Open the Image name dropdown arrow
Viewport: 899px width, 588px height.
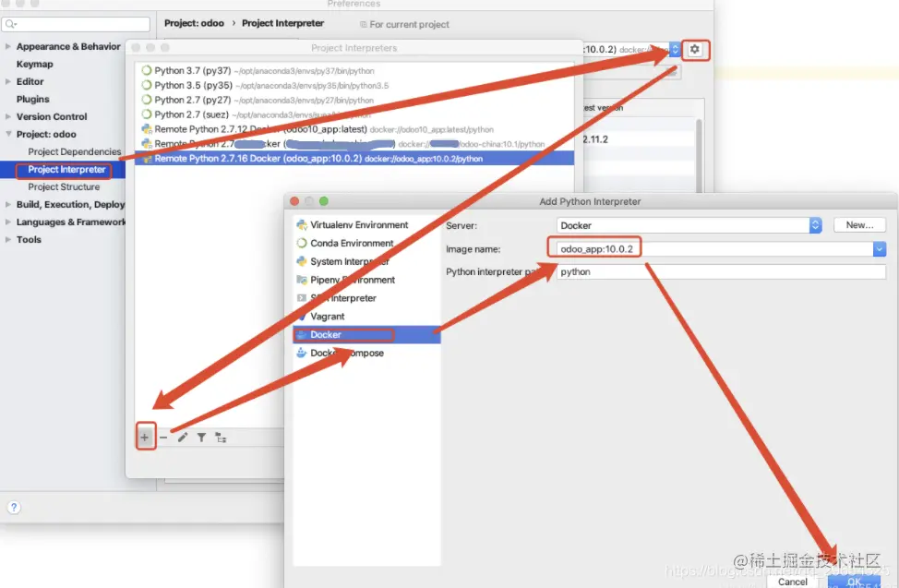coord(880,249)
